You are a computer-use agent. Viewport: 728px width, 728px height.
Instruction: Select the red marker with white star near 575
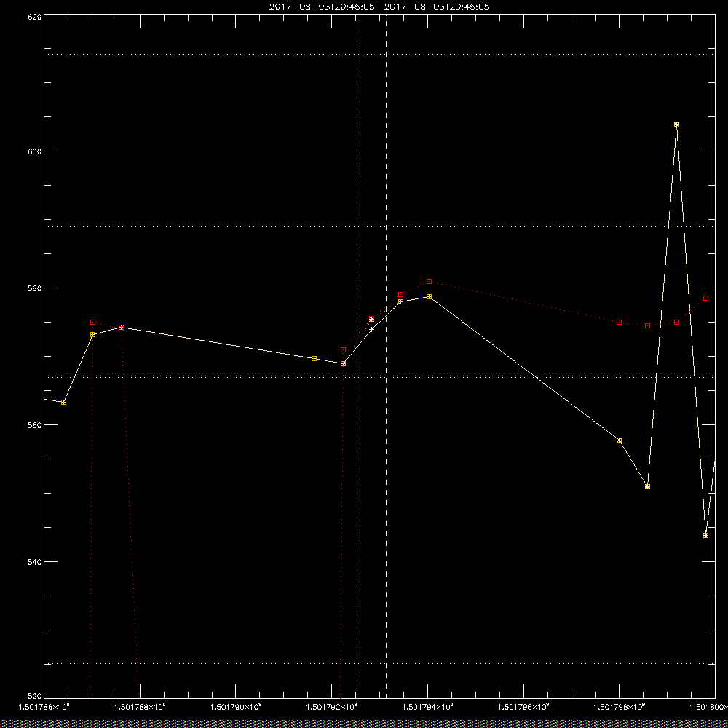371,319
